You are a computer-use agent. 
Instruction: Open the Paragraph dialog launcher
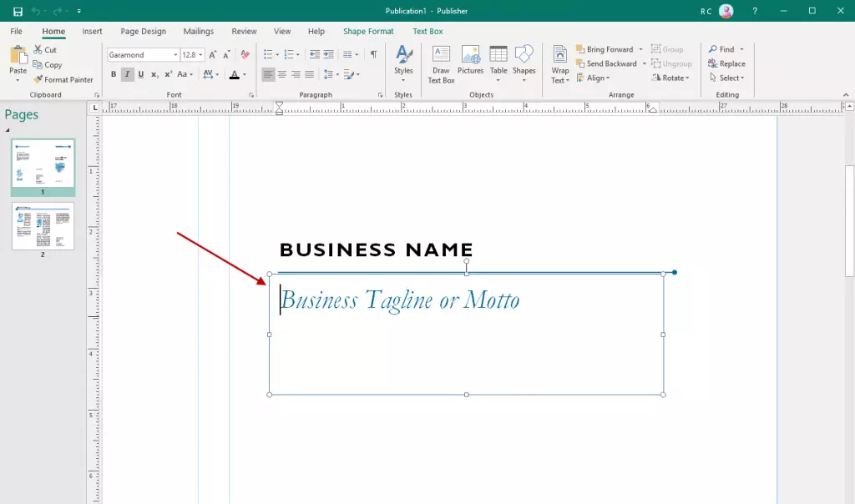[x=380, y=95]
